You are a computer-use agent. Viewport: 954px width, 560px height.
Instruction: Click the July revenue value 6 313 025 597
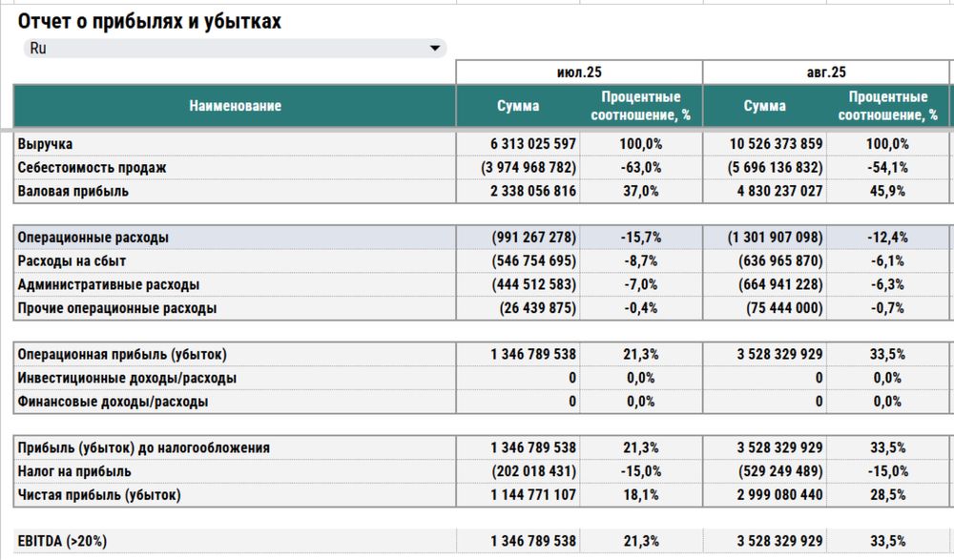click(x=532, y=144)
